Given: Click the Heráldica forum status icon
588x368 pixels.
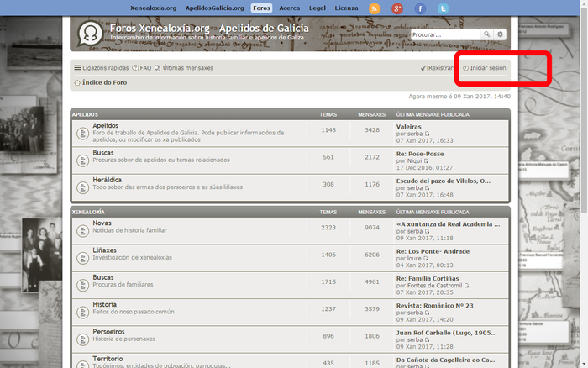Looking at the screenshot, I should [x=82, y=184].
